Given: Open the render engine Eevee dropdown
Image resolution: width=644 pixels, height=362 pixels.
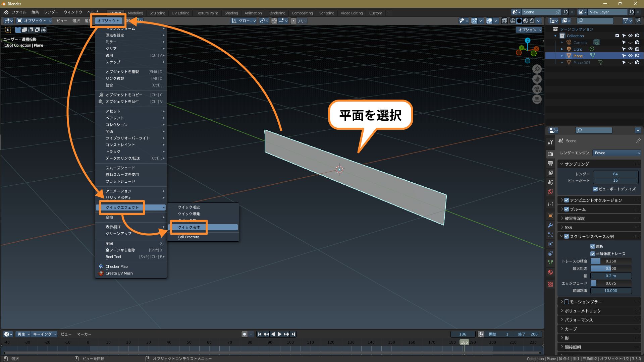Looking at the screenshot, I should coord(616,153).
